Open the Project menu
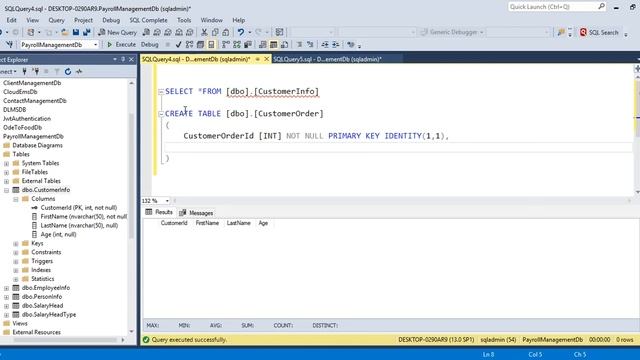This screenshot has height=360, width=640. pos(83,20)
